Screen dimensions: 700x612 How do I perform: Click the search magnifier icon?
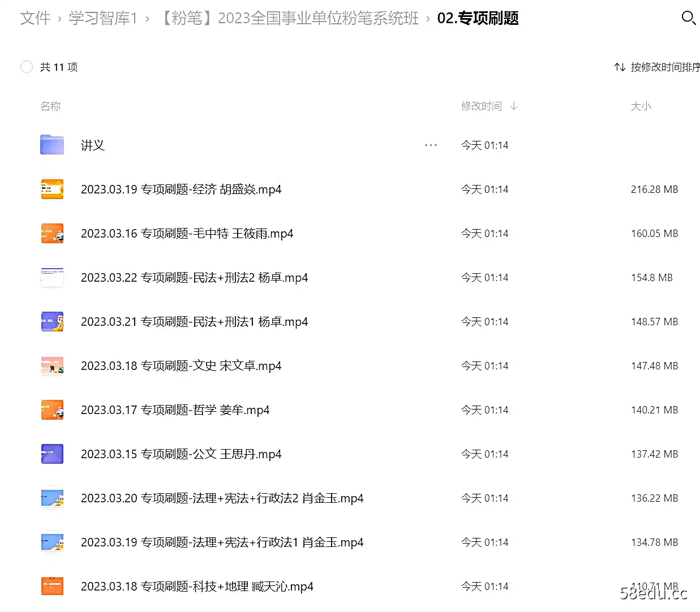coord(688,18)
